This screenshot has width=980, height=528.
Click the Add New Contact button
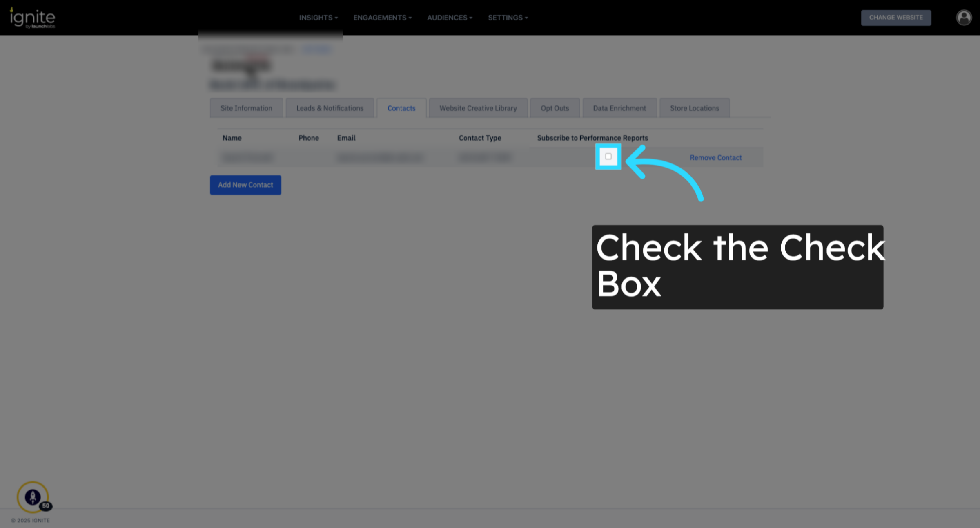coord(245,185)
